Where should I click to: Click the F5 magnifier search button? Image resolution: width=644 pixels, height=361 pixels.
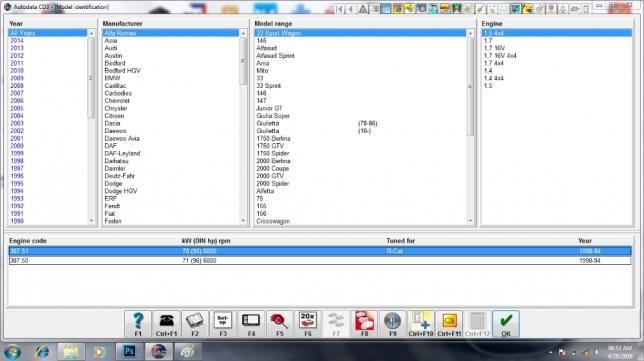[280, 324]
